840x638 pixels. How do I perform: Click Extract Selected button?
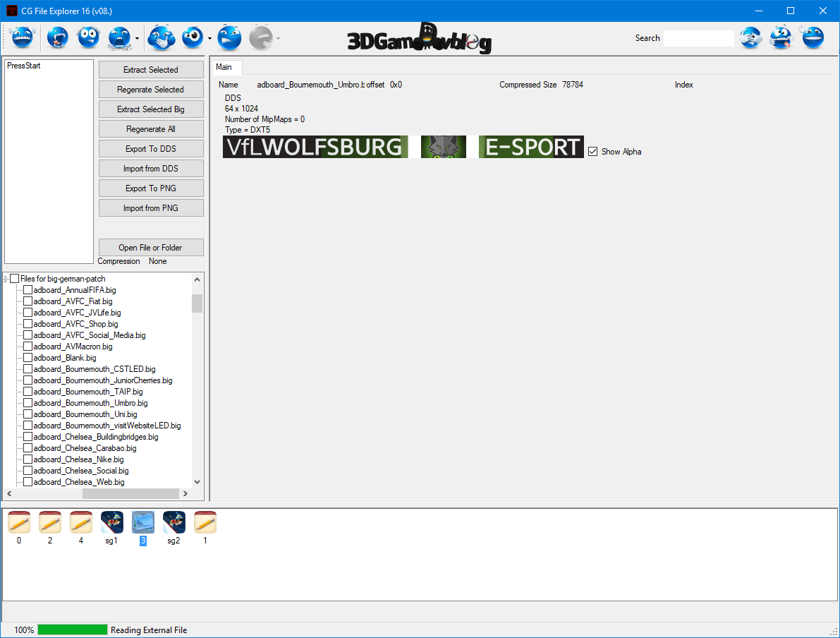(x=150, y=70)
